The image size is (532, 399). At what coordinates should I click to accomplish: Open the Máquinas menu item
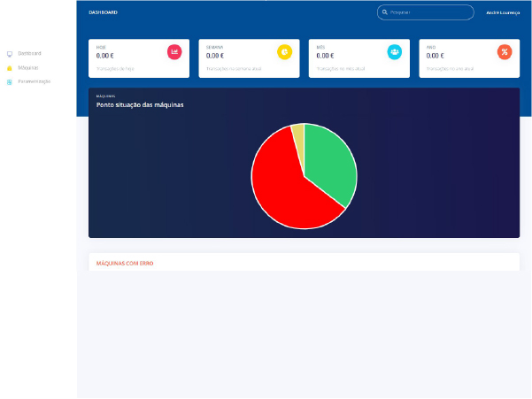(27, 67)
